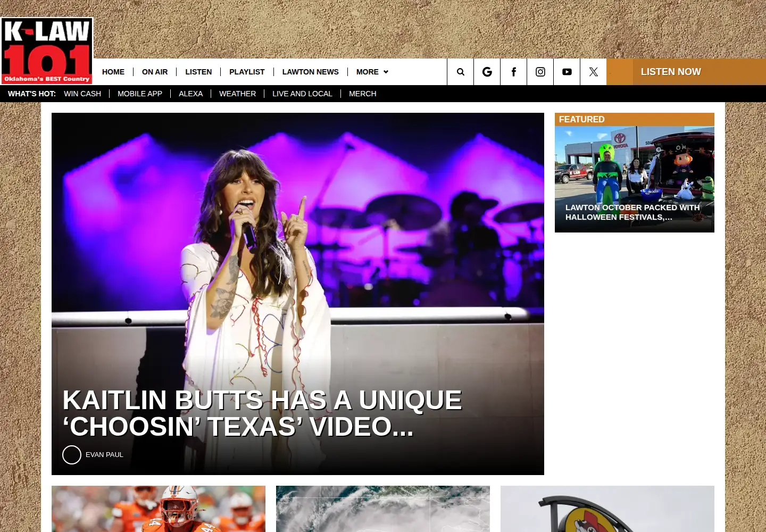Click the Evan Paul author name
The height and width of the screenshot is (532, 766).
click(x=104, y=455)
